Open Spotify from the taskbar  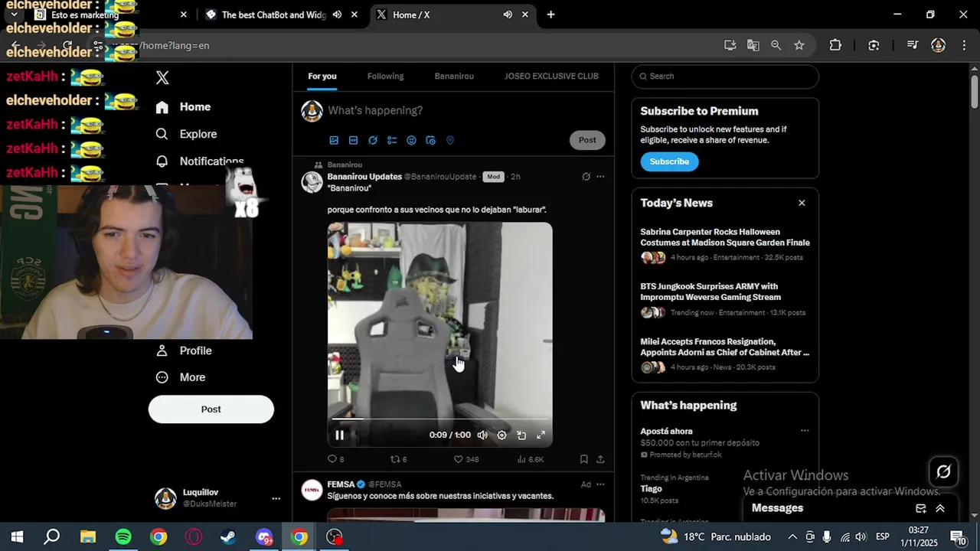click(123, 537)
